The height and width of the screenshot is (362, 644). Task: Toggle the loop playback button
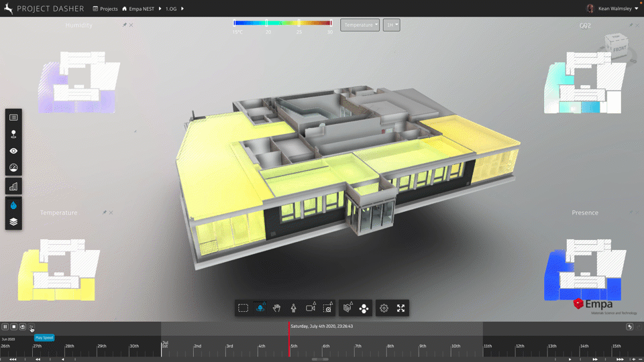coord(22,326)
